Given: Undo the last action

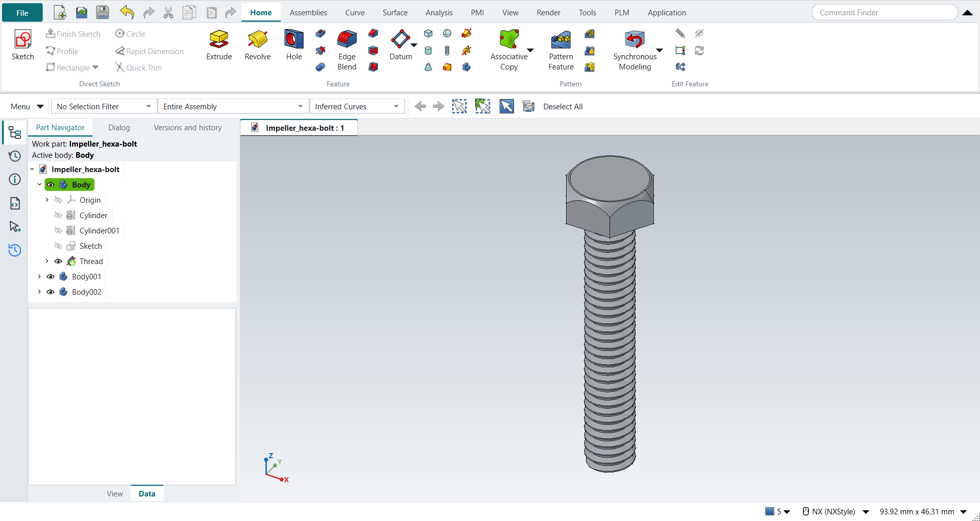Looking at the screenshot, I should click(127, 13).
